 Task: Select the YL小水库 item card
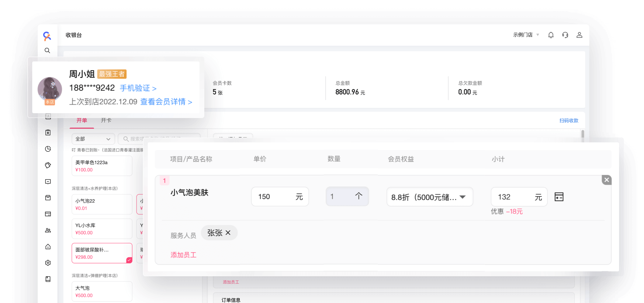102,229
